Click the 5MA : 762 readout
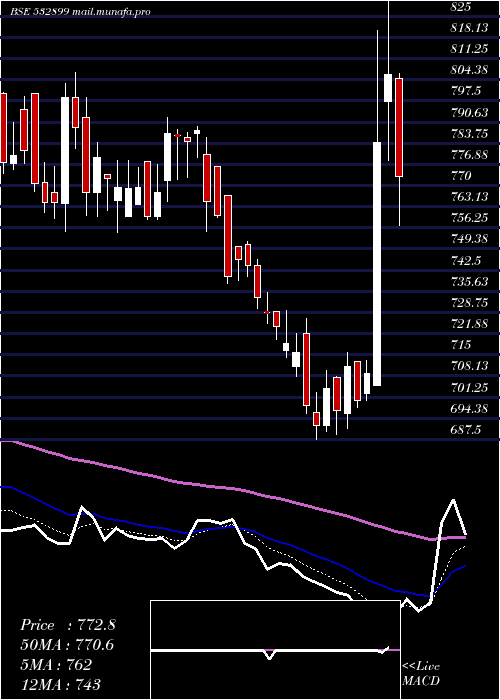 pos(56,665)
